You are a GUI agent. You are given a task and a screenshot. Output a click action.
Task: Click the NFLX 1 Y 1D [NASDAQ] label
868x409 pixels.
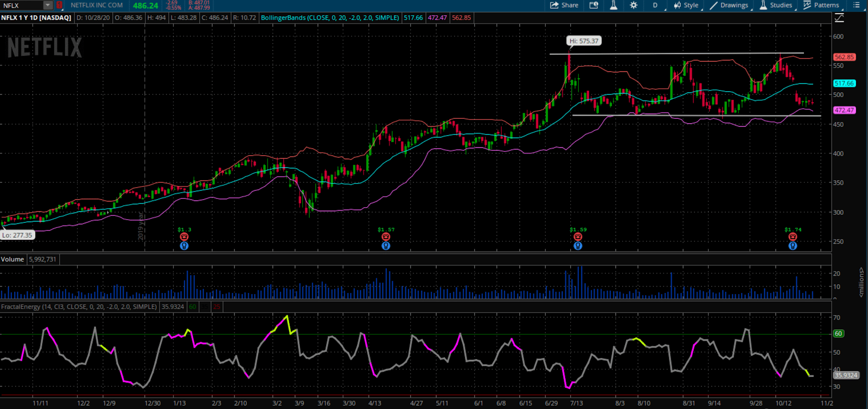pos(36,18)
